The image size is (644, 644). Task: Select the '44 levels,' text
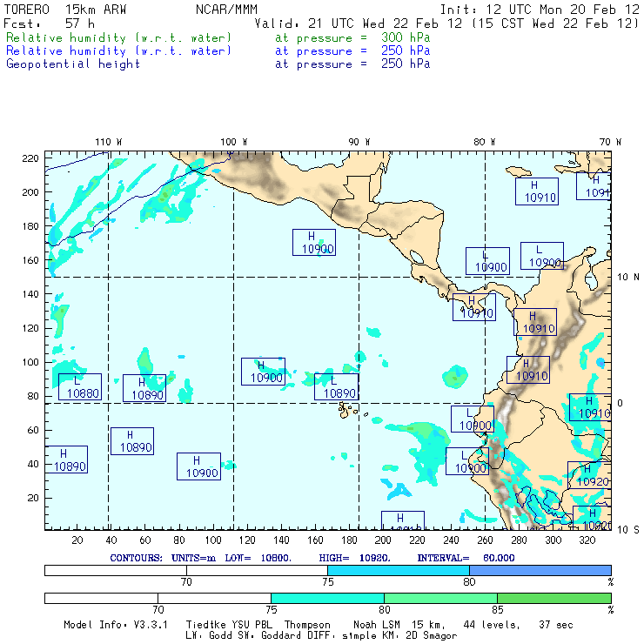click(492, 625)
